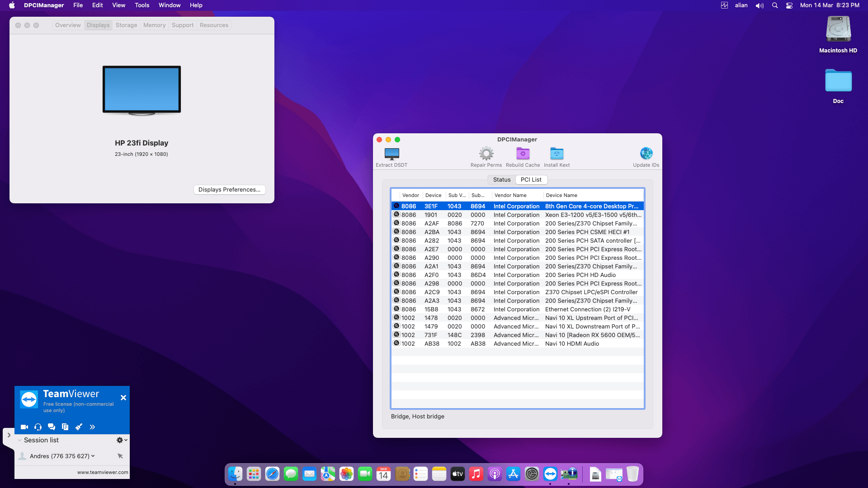Click the volume icon in the menu bar
Screen dimensions: 868x488
click(759, 5)
